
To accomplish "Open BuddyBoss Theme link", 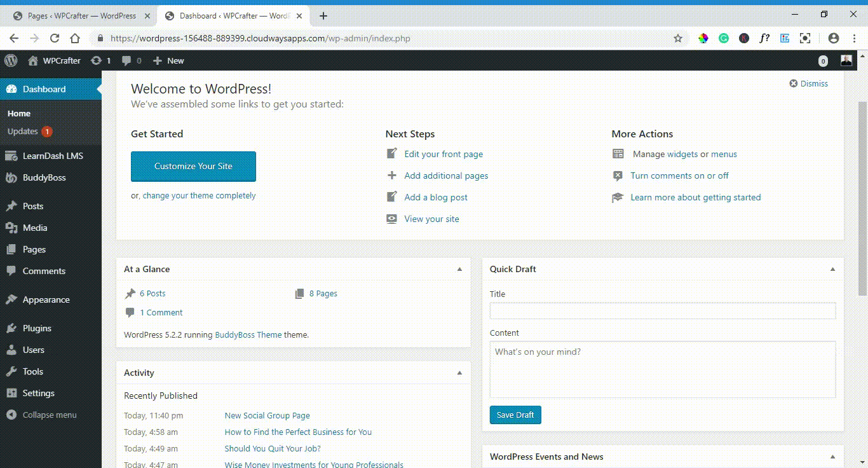I will point(248,334).
